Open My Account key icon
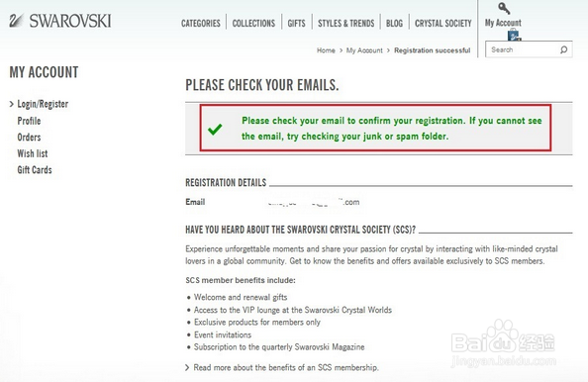 (x=504, y=8)
